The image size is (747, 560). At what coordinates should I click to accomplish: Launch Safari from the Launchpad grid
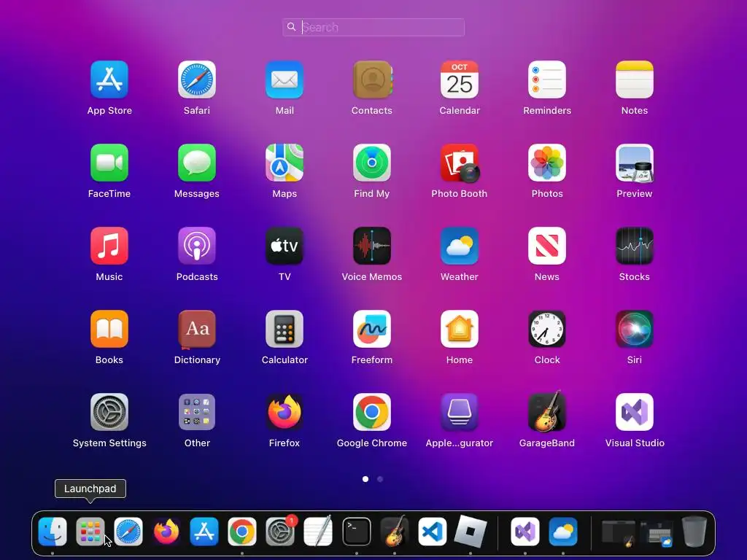coord(197,79)
